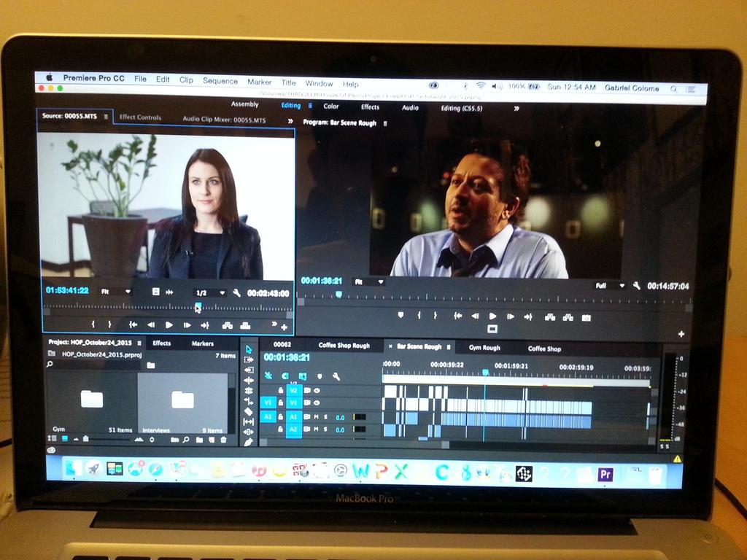Mute the A1 audio track
The image size is (747, 560).
point(316,418)
